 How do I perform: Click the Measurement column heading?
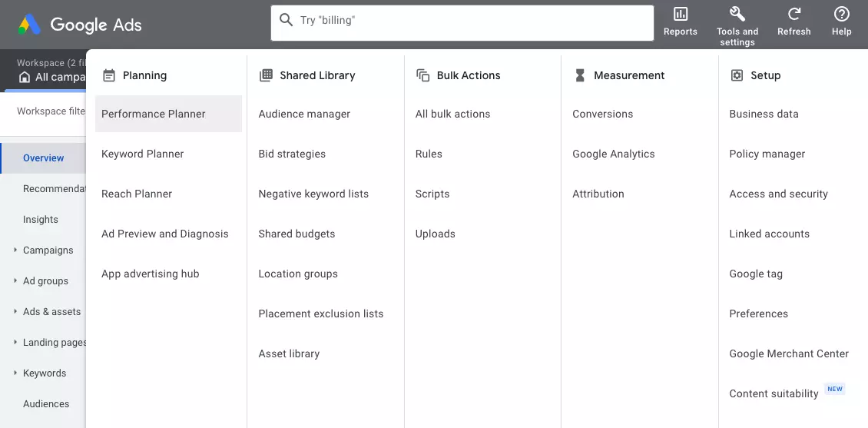point(629,75)
